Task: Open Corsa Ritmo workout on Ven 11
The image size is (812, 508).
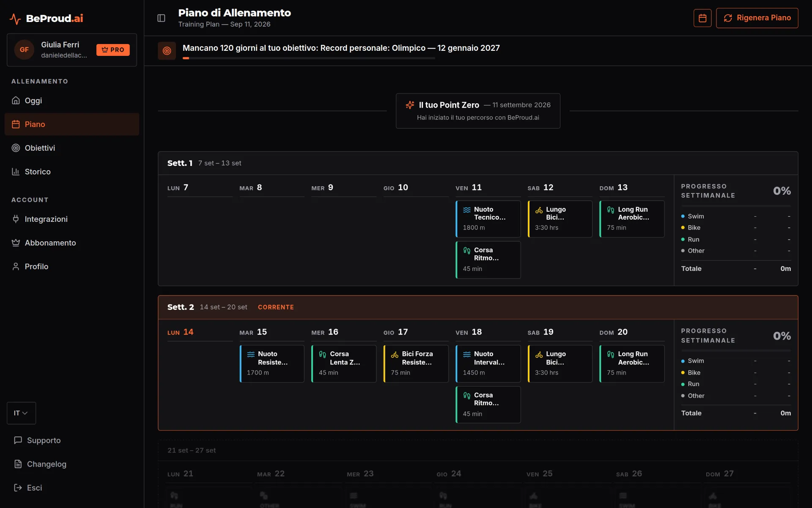Action: pos(488,260)
